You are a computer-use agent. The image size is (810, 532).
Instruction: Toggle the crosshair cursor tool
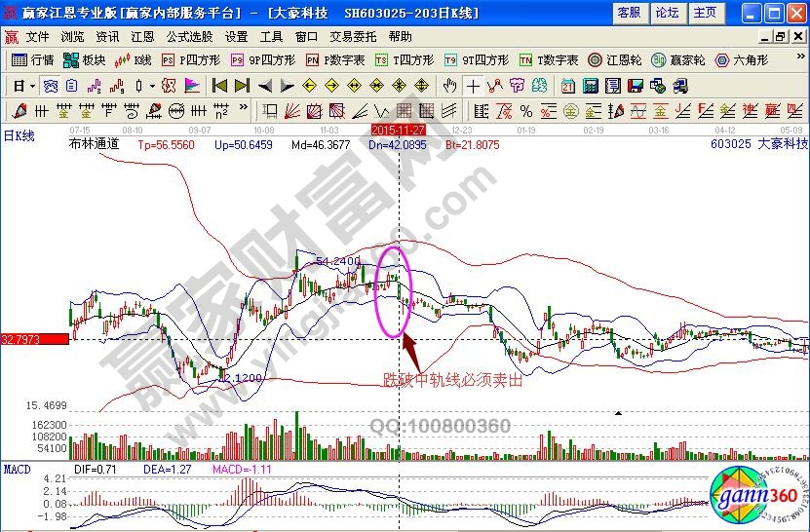(x=474, y=86)
